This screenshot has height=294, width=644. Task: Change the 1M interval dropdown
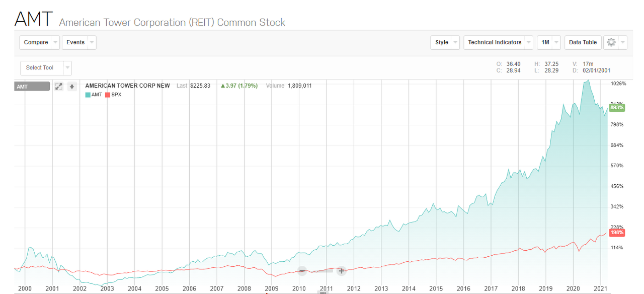coord(549,42)
